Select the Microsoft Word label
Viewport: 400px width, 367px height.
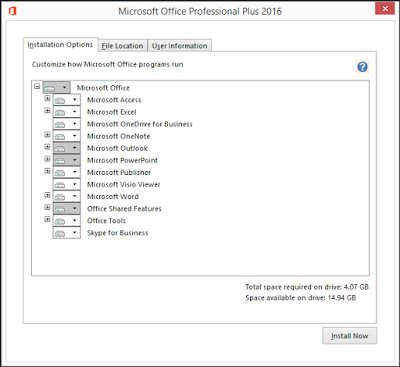click(x=113, y=197)
